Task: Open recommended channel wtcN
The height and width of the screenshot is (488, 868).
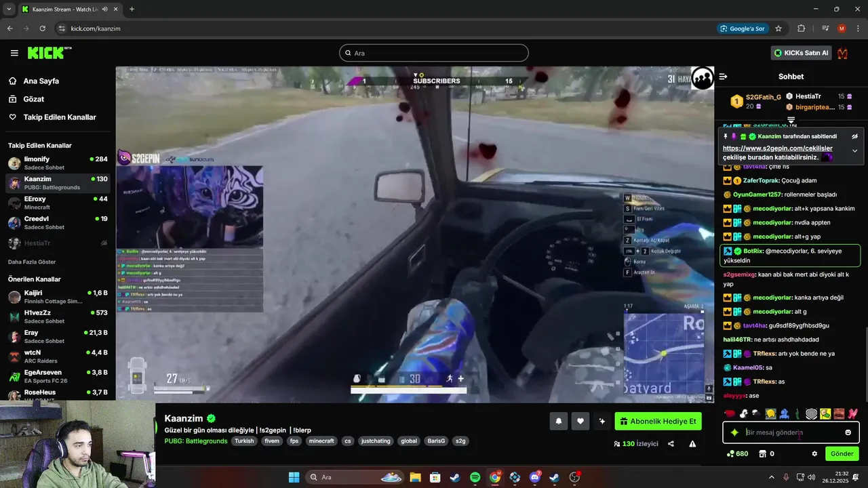Action: click(58, 356)
